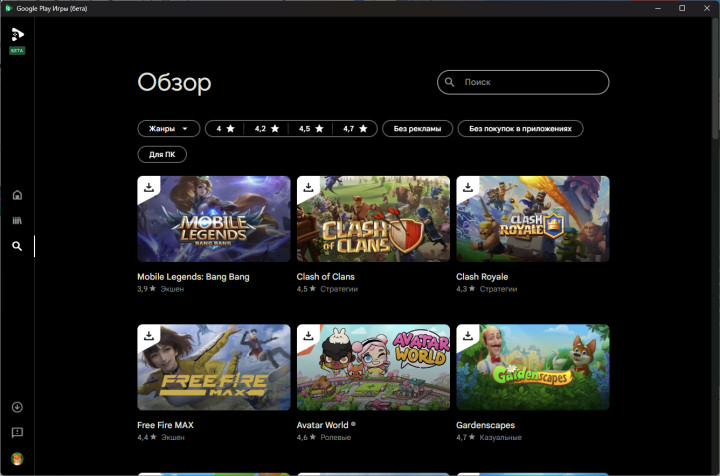The image size is (720, 476).
Task: Open the Home page in sidebar
Action: pos(17,195)
